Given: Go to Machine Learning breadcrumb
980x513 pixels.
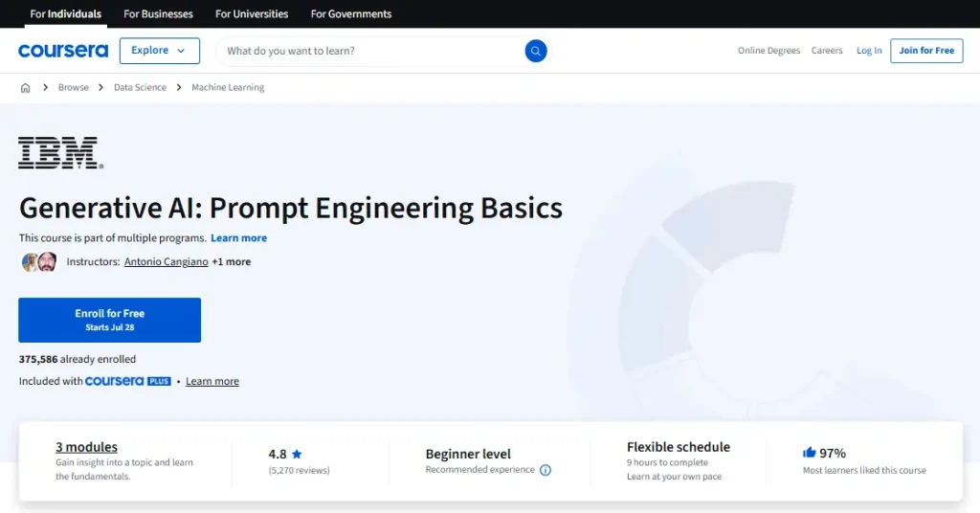Looking at the screenshot, I should [x=228, y=87].
